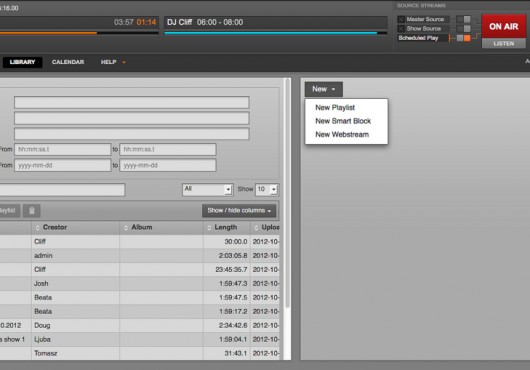The width and height of the screenshot is (530, 370).
Task: Click the orange track progress bar
Action: [x=79, y=33]
